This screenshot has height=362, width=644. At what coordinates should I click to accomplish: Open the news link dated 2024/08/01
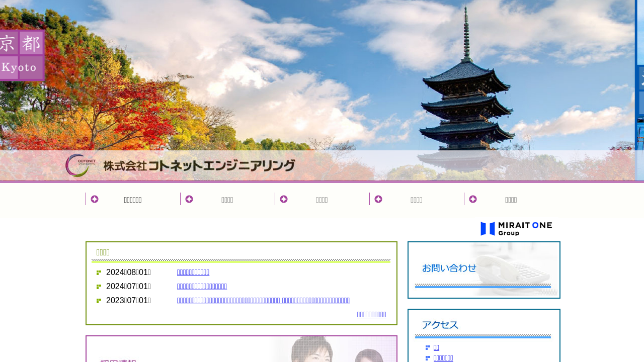pyautogui.click(x=193, y=273)
